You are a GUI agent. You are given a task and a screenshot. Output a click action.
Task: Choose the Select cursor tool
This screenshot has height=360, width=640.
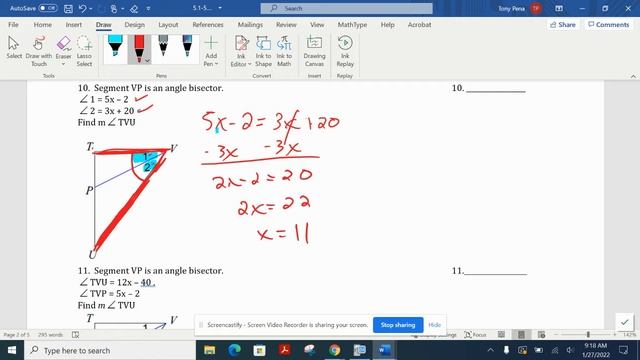click(14, 48)
